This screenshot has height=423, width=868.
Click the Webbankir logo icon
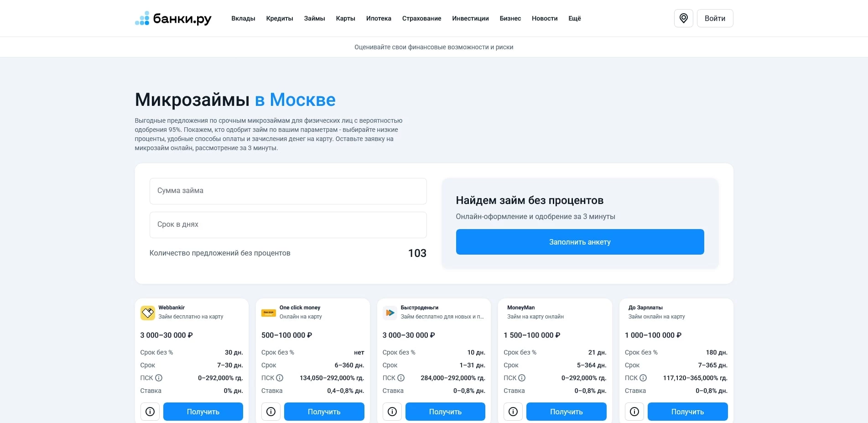(x=147, y=313)
